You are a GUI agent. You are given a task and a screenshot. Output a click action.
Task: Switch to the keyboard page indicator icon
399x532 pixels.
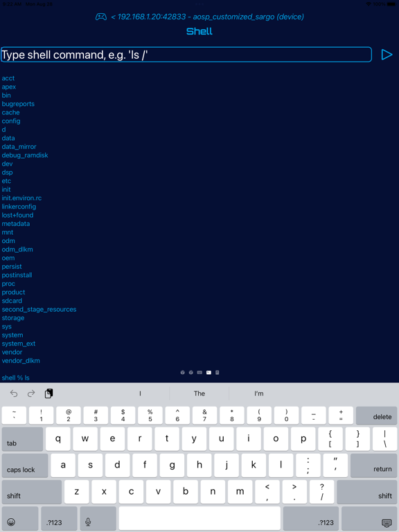click(199, 372)
